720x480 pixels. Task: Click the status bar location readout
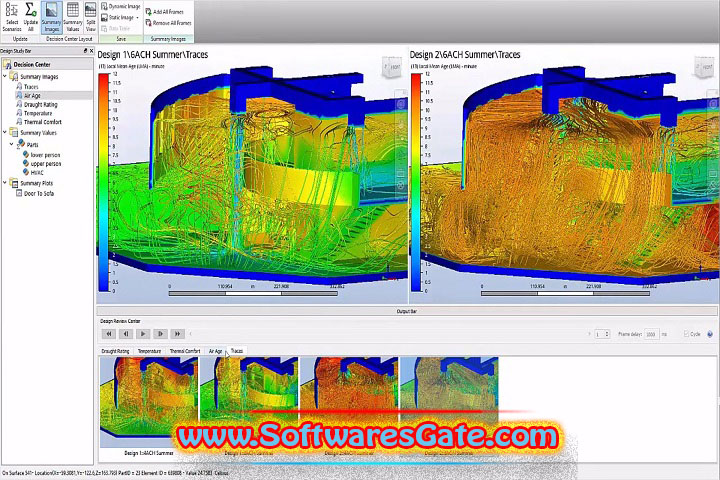(x=115, y=473)
